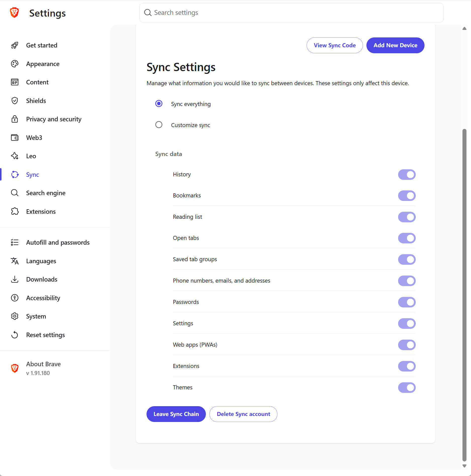Click the Delete Sync account button
This screenshot has height=476, width=471.
[243, 414]
